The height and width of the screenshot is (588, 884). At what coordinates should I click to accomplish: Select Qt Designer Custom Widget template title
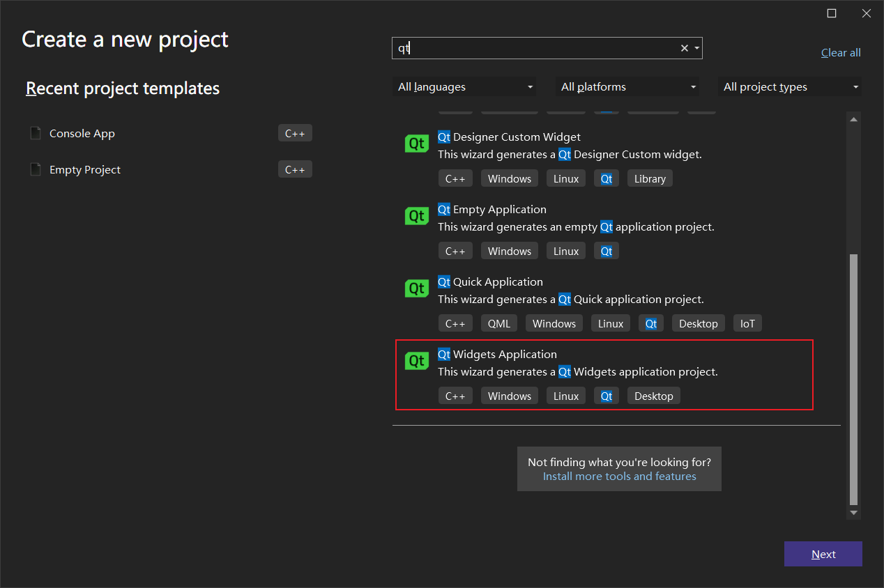pos(509,137)
